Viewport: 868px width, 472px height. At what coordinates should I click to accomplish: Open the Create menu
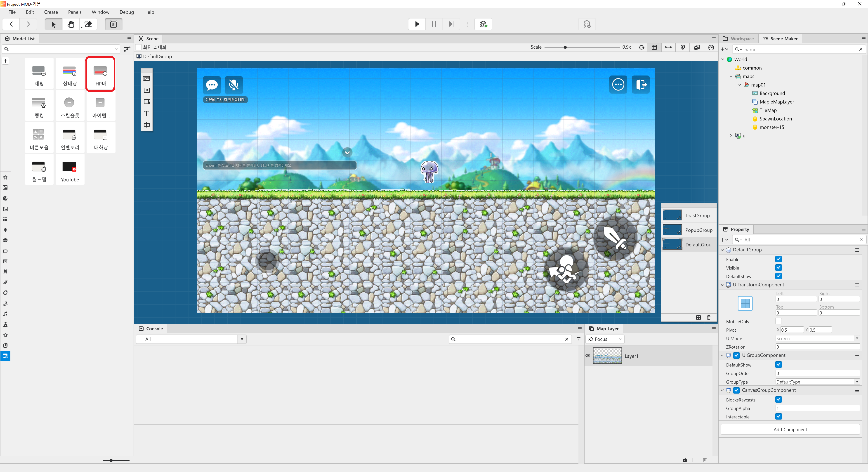[51, 12]
